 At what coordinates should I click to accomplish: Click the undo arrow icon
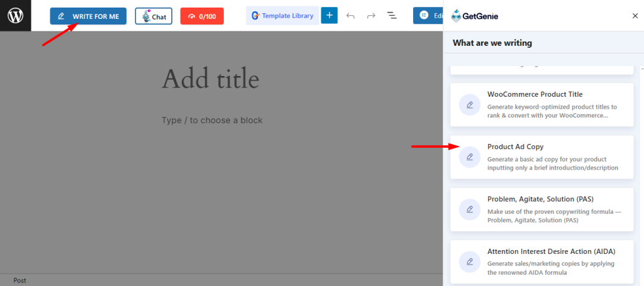point(350,16)
